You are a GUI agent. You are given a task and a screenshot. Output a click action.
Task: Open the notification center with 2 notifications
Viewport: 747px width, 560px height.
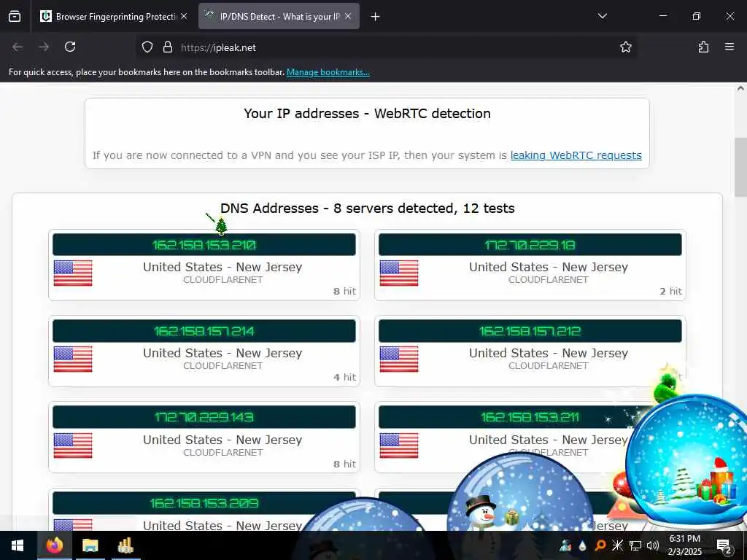pyautogui.click(x=724, y=545)
